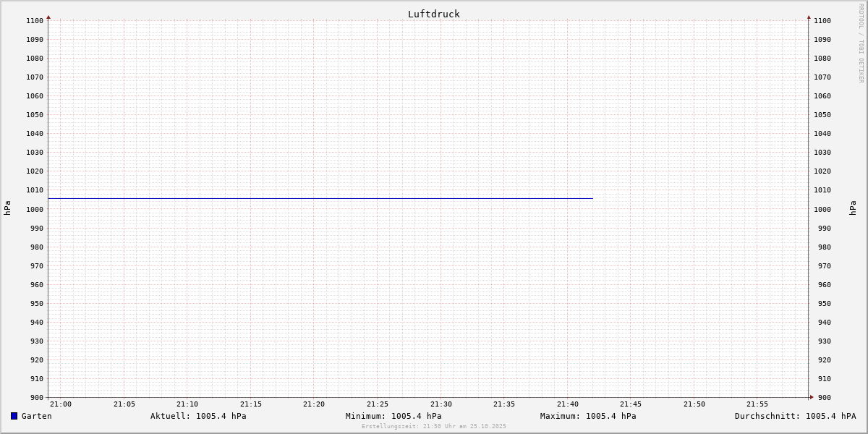Click the 21:45 time axis label

(x=631, y=404)
